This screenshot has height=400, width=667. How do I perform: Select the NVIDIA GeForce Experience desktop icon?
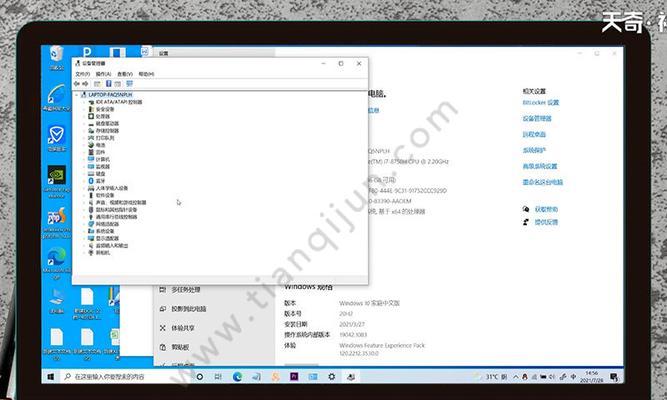(x=57, y=181)
